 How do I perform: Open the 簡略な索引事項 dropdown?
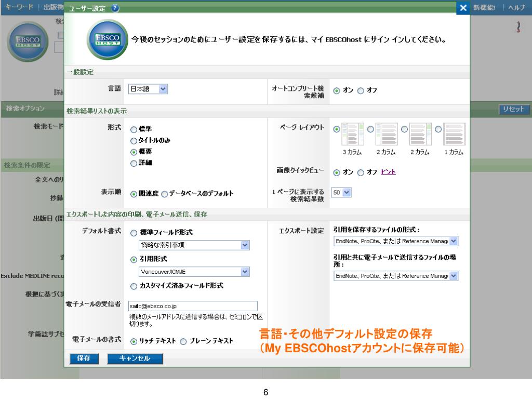click(x=194, y=245)
